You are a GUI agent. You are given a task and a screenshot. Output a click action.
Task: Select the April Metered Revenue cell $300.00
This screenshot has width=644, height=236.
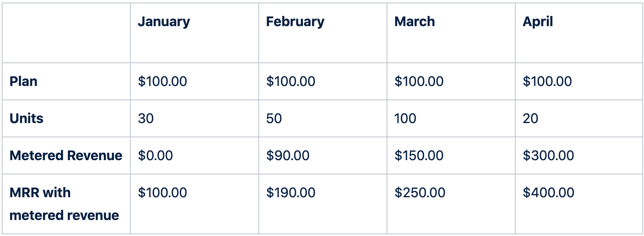click(548, 156)
